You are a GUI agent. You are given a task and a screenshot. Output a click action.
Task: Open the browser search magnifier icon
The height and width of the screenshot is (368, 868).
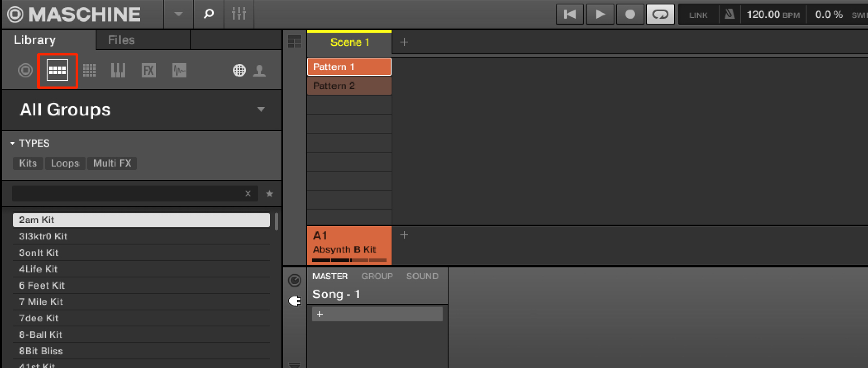209,14
